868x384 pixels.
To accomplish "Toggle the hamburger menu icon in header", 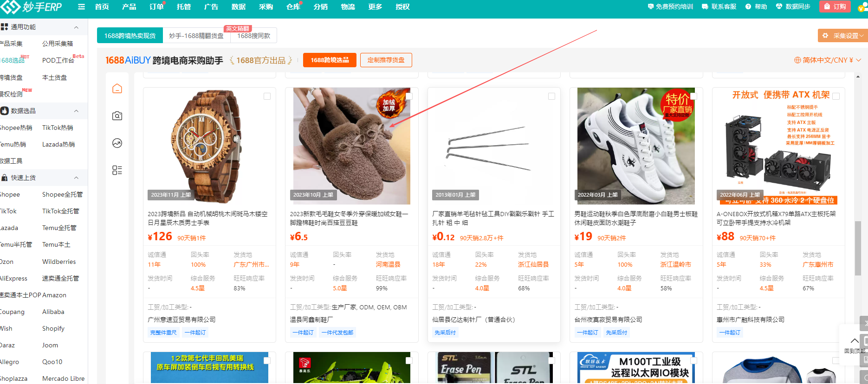I will (x=82, y=7).
